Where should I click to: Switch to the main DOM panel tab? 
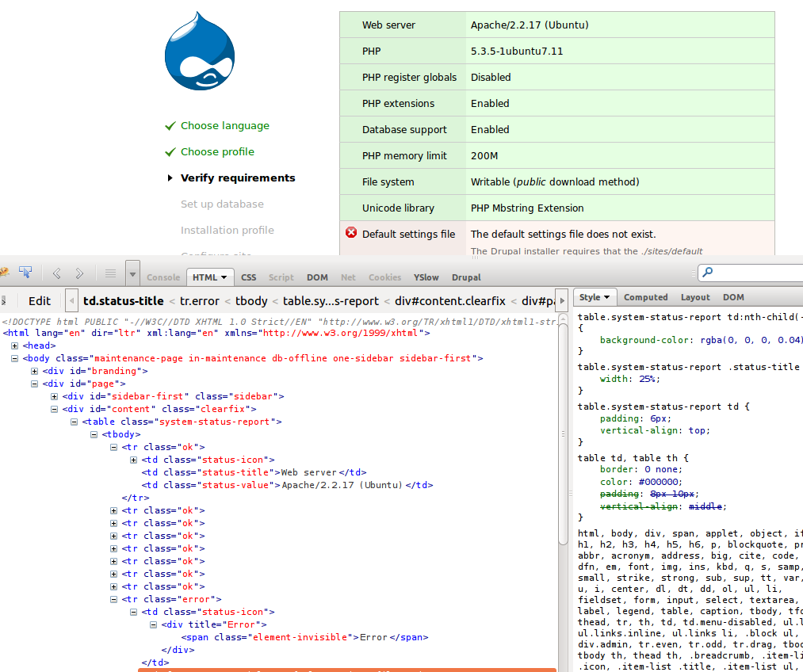318,277
